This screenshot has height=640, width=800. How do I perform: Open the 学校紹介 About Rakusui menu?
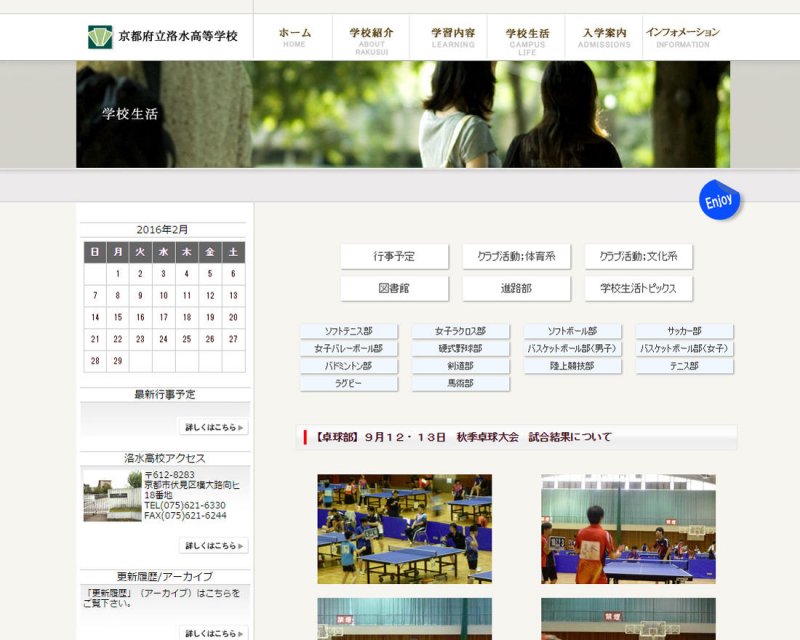click(371, 38)
